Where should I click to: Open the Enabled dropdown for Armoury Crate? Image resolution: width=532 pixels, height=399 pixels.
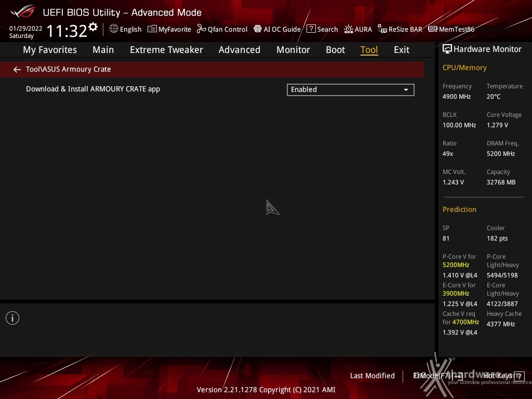[x=351, y=89]
